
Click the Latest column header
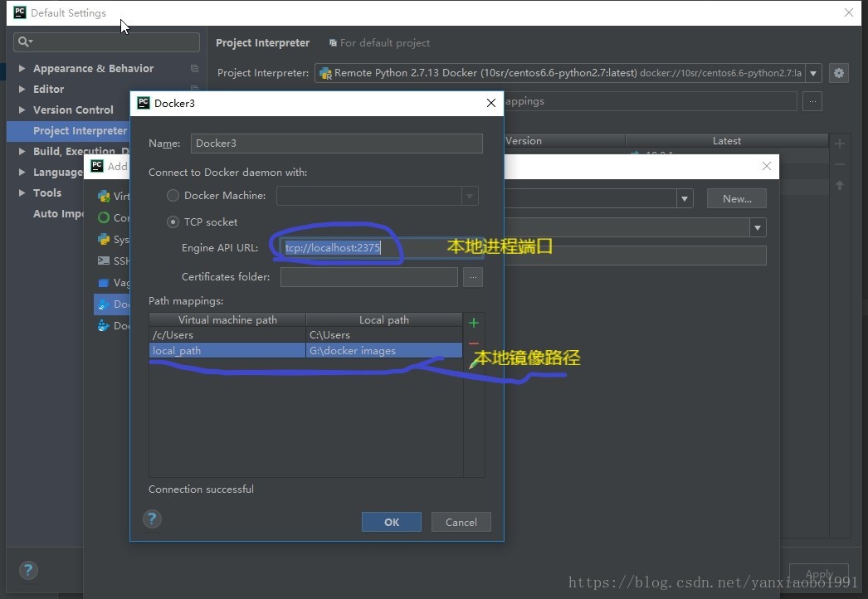(x=727, y=140)
